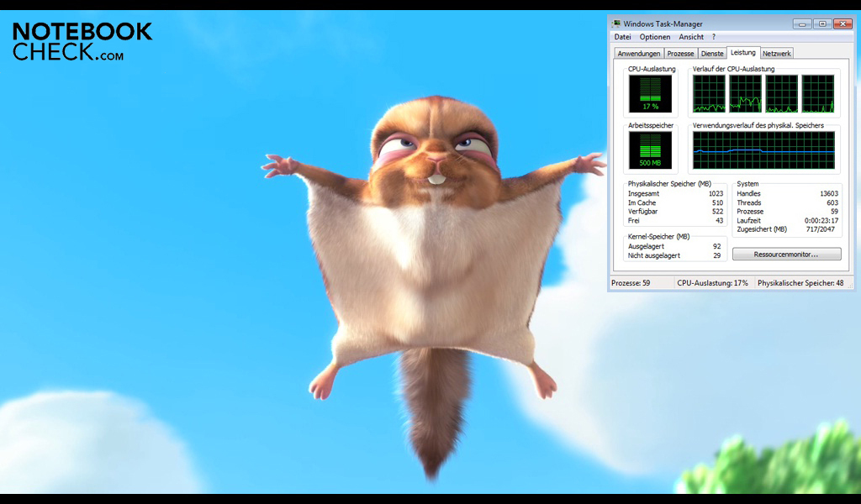Screen dimensions: 861x504
Task: Open the Datei menu
Action: (x=622, y=37)
